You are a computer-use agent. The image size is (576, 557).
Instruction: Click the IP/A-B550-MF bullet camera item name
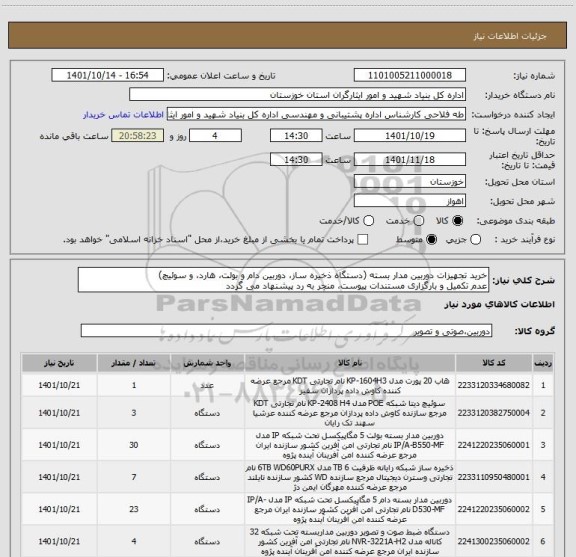(x=350, y=445)
